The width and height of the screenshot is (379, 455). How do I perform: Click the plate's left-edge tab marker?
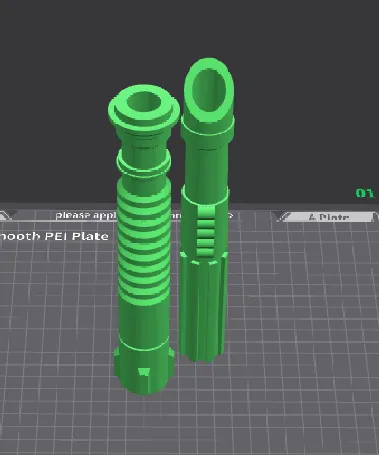pos(5,216)
